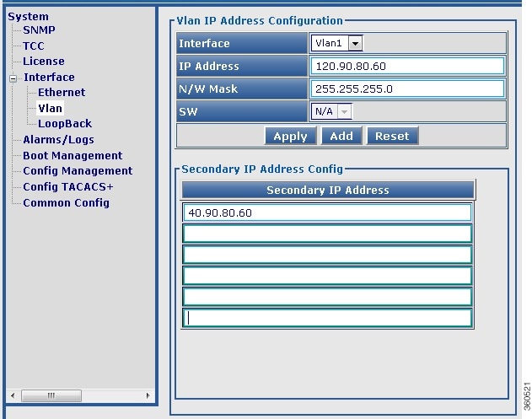Click the Add button

point(341,136)
